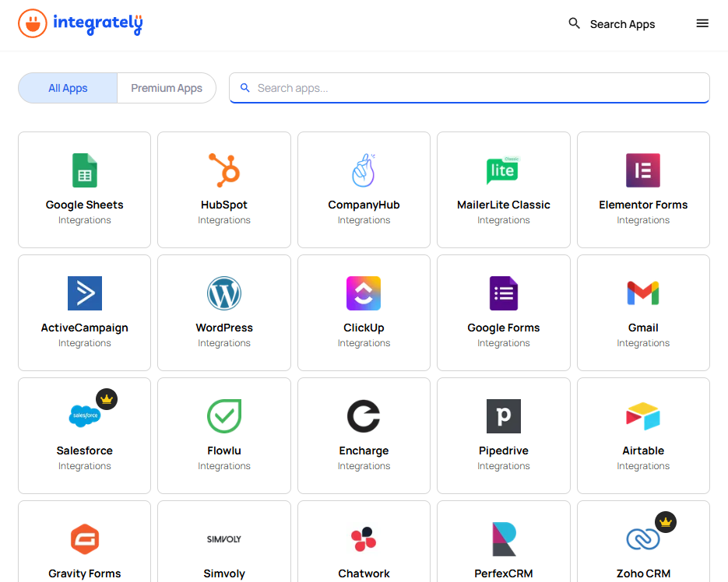The height and width of the screenshot is (582, 728).
Task: Click Integrations under WordPress
Action: click(x=224, y=343)
